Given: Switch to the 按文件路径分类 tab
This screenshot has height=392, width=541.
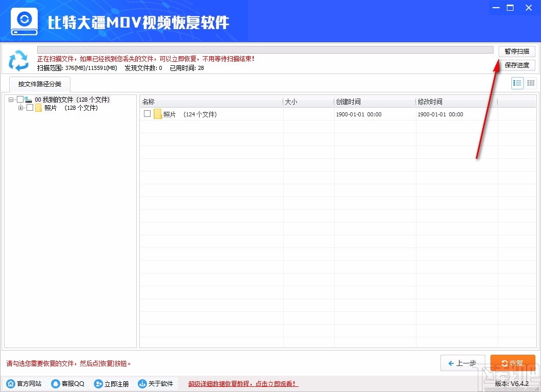Looking at the screenshot, I should pyautogui.click(x=39, y=84).
